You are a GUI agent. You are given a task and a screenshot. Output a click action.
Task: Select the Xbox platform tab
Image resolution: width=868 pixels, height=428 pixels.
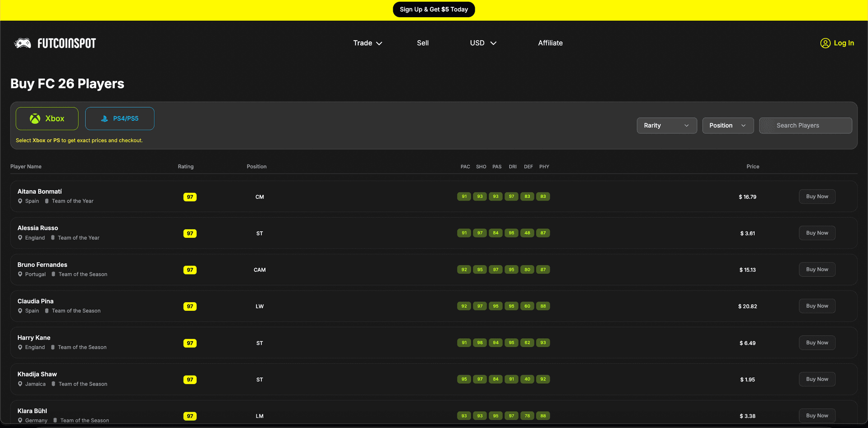47,119
